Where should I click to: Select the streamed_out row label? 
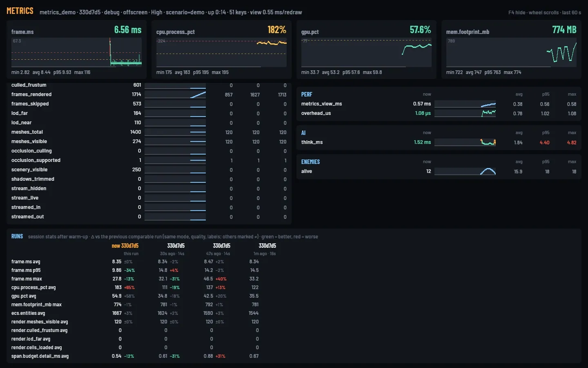28,217
